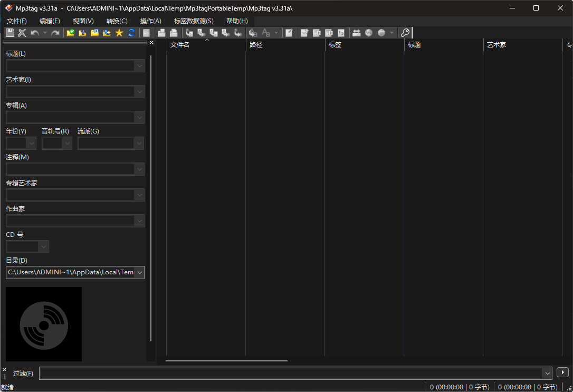Open the filter history dropdown arrow

coord(547,373)
